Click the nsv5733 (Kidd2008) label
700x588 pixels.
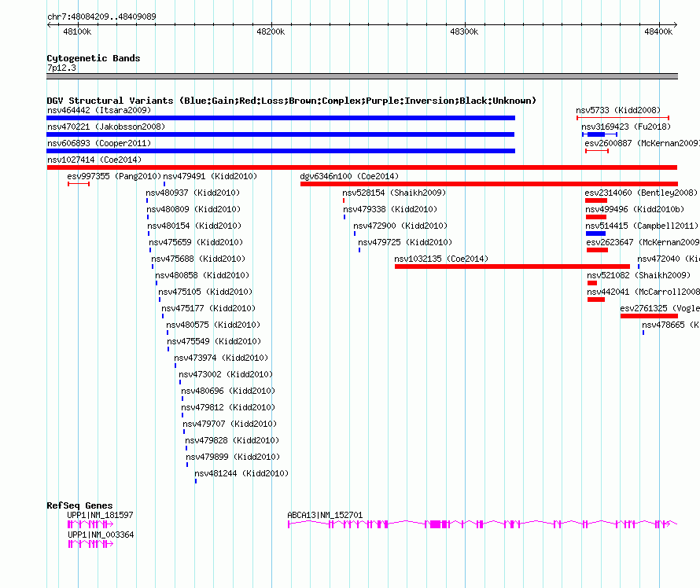(618, 110)
